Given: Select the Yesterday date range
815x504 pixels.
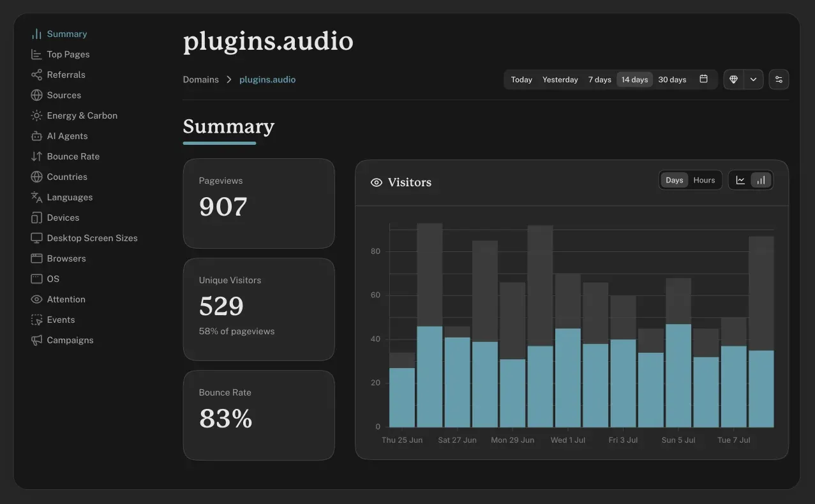Looking at the screenshot, I should 560,80.
